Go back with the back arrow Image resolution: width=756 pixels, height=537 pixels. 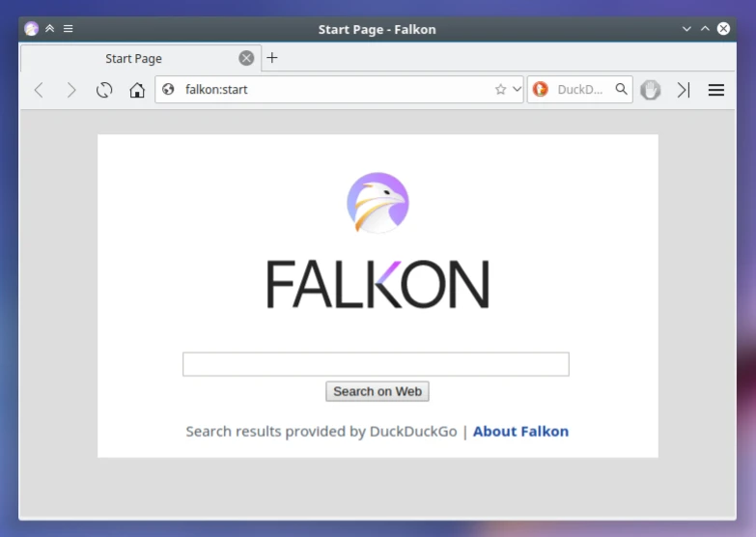point(39,90)
